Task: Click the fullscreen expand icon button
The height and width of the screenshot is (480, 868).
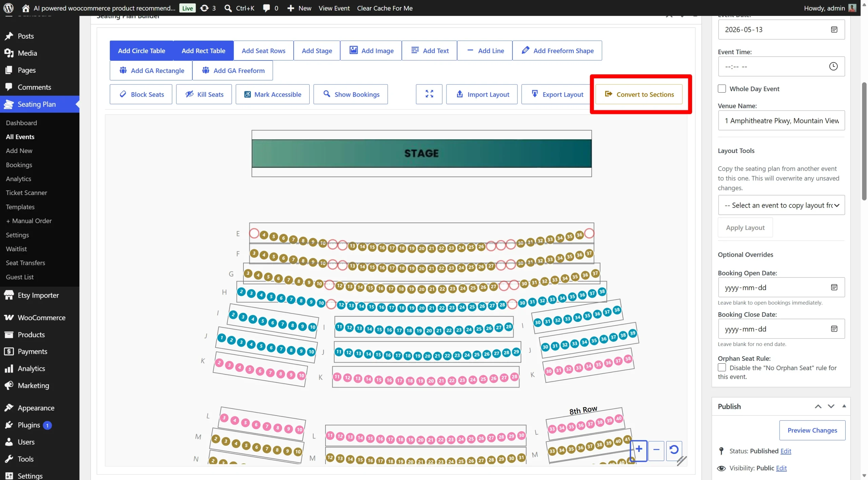Action: (x=429, y=94)
